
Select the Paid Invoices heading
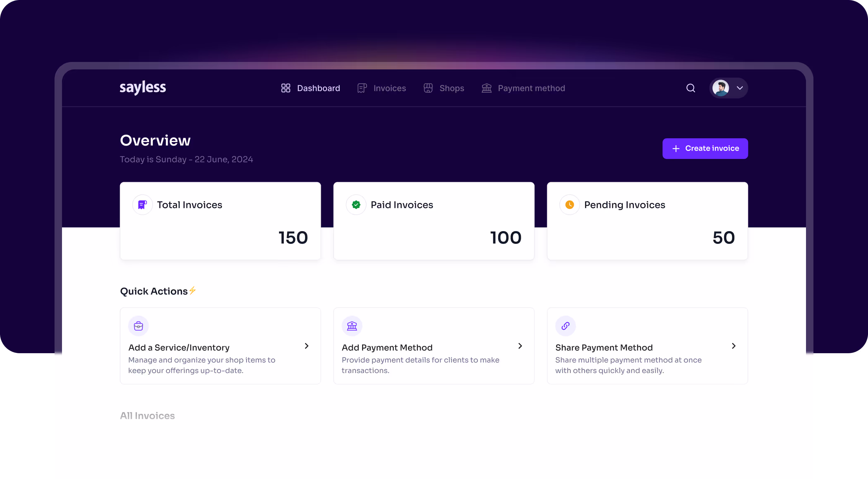point(402,205)
